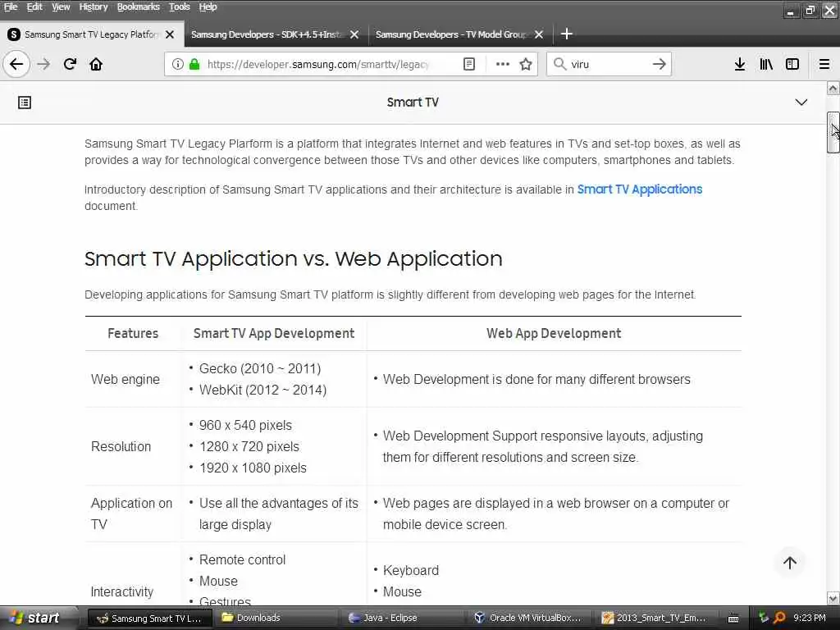Toggle reader view icon in address bar
The width and height of the screenshot is (840, 630).
tap(468, 64)
